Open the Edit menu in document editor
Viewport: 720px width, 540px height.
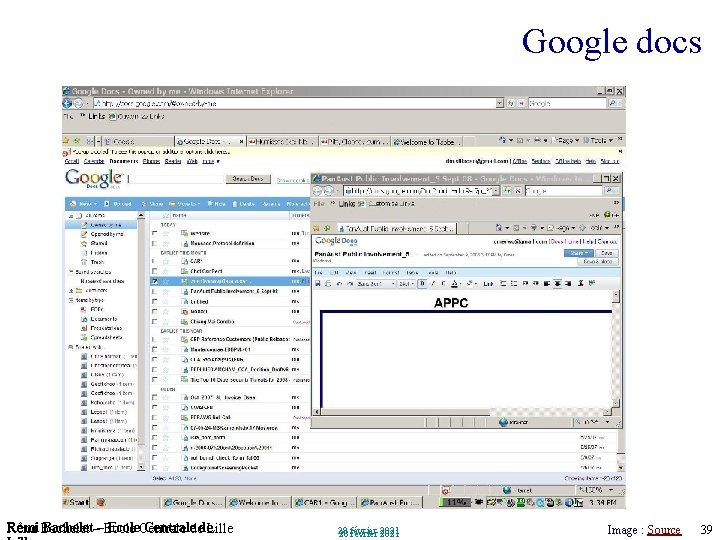[x=334, y=273]
